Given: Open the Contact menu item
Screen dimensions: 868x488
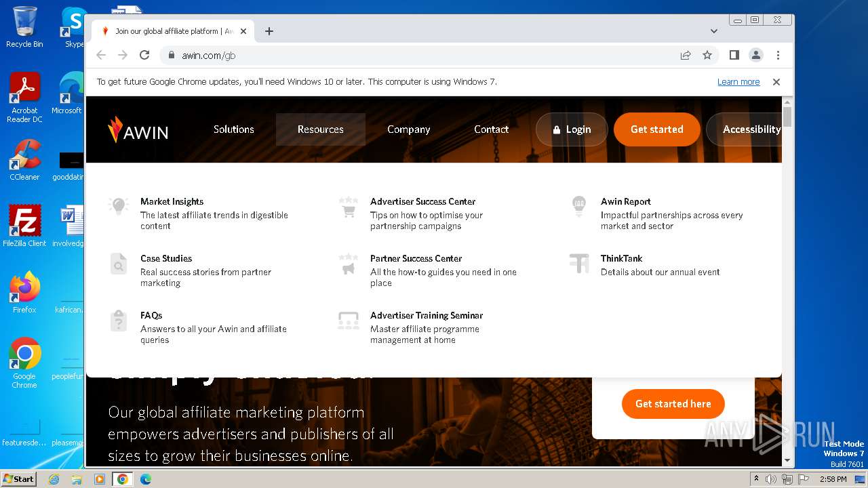Looking at the screenshot, I should pos(491,129).
